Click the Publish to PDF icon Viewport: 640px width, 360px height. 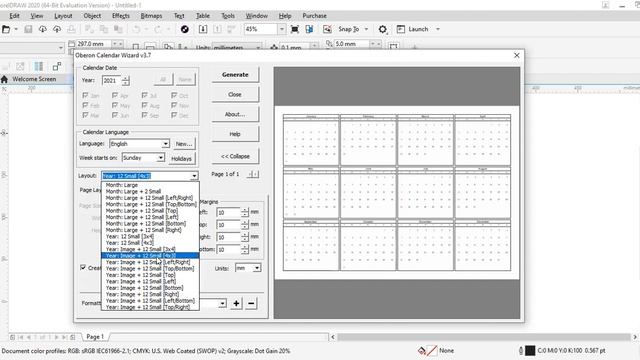(231, 29)
